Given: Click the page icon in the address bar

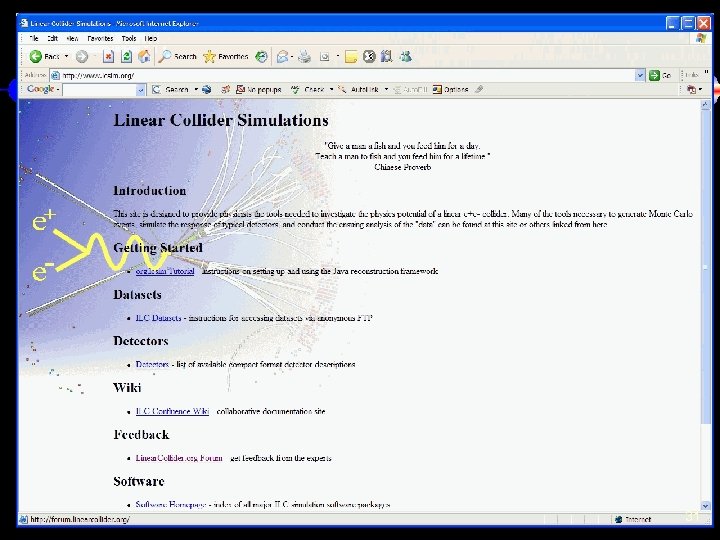Looking at the screenshot, I should pos(55,75).
